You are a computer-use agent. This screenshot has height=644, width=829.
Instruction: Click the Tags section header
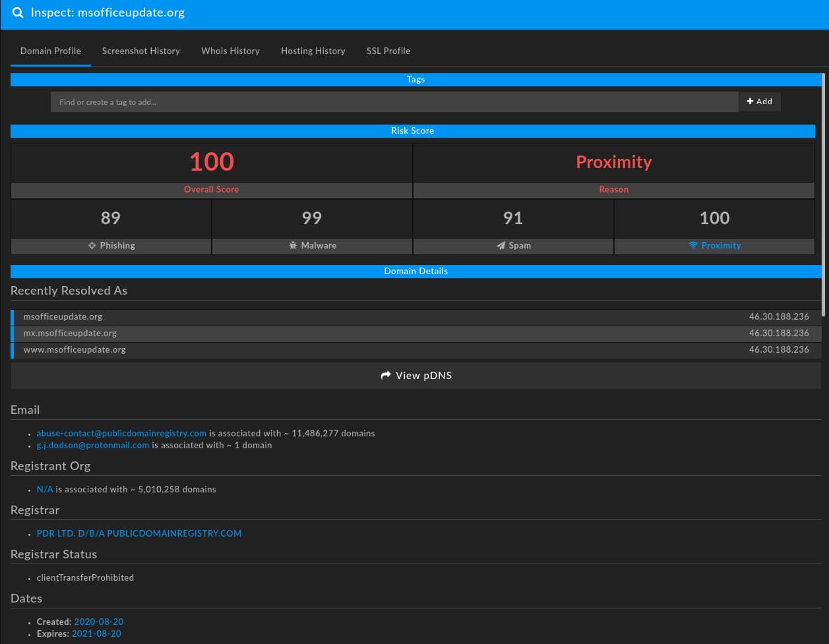click(x=416, y=79)
